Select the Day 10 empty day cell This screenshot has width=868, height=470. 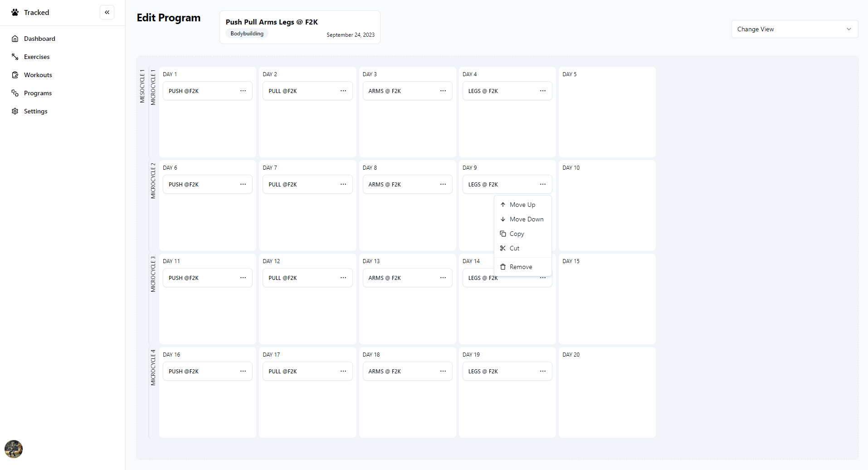(x=607, y=206)
